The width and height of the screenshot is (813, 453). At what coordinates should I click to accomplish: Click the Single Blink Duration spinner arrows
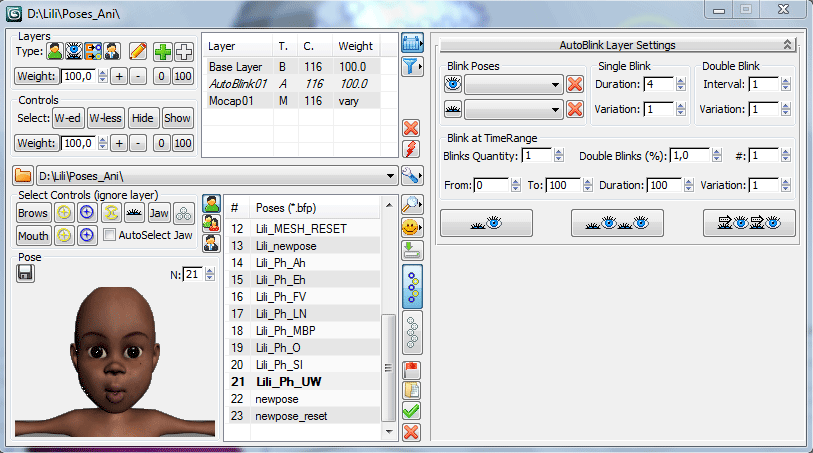[x=680, y=84]
